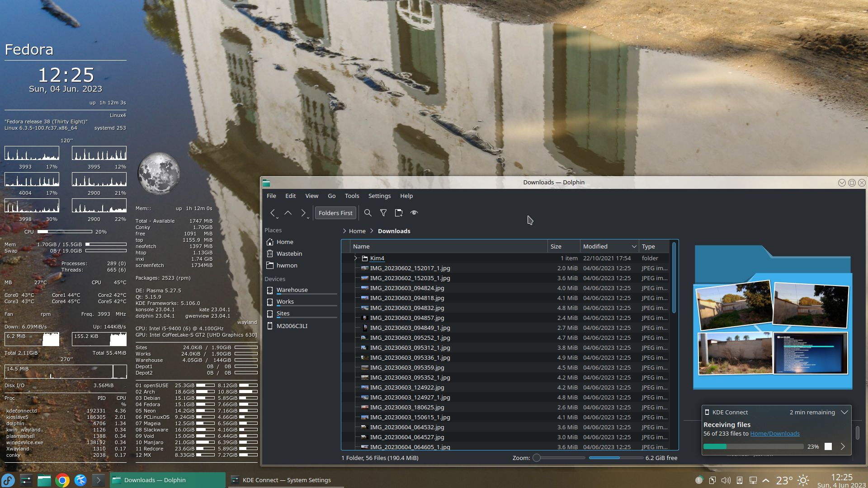Expand the Kim4 folder tree

click(x=355, y=258)
